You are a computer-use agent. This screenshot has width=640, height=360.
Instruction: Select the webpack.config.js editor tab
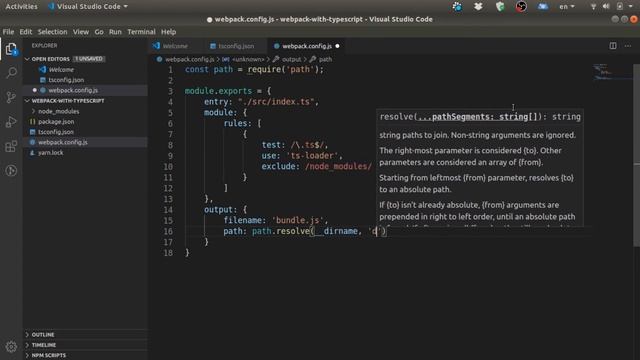(x=307, y=46)
